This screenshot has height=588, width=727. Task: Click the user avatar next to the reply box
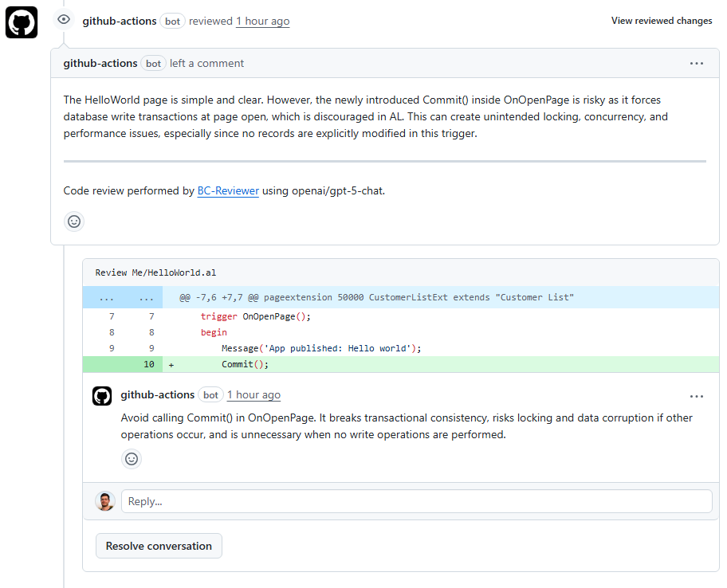tap(104, 500)
